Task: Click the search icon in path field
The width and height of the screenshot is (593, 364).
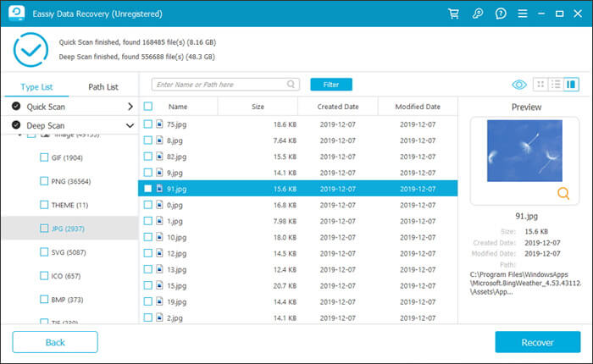Action: pos(291,85)
